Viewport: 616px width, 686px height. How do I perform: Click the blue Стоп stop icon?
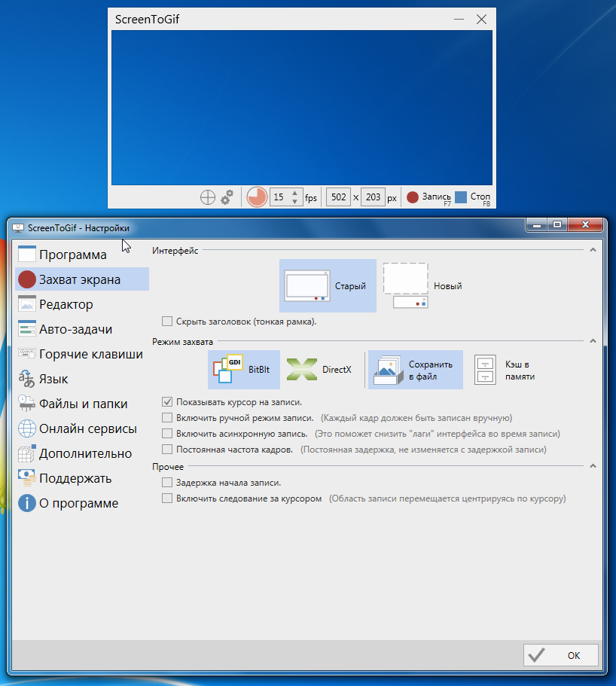[461, 197]
